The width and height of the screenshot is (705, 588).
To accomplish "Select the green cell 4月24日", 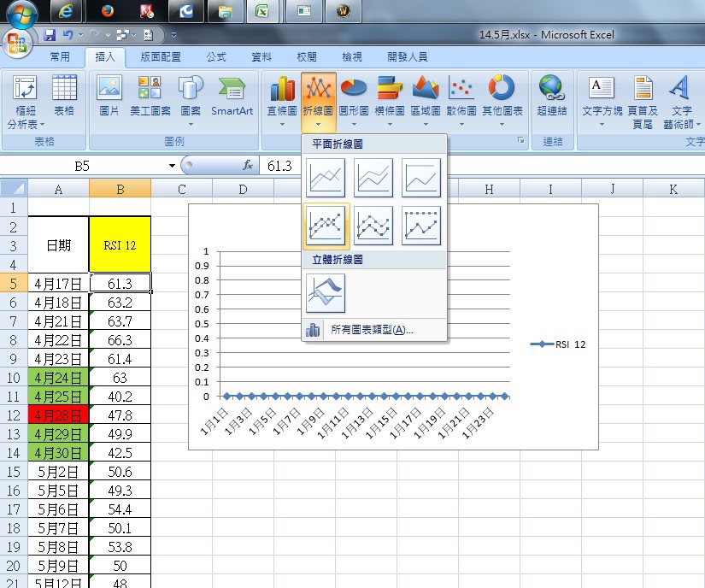I will click(x=58, y=378).
